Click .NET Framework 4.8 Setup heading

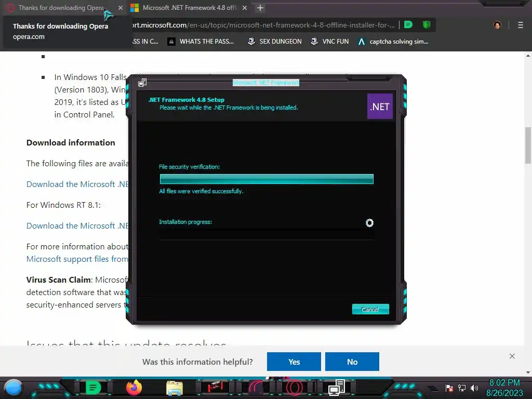click(x=187, y=100)
